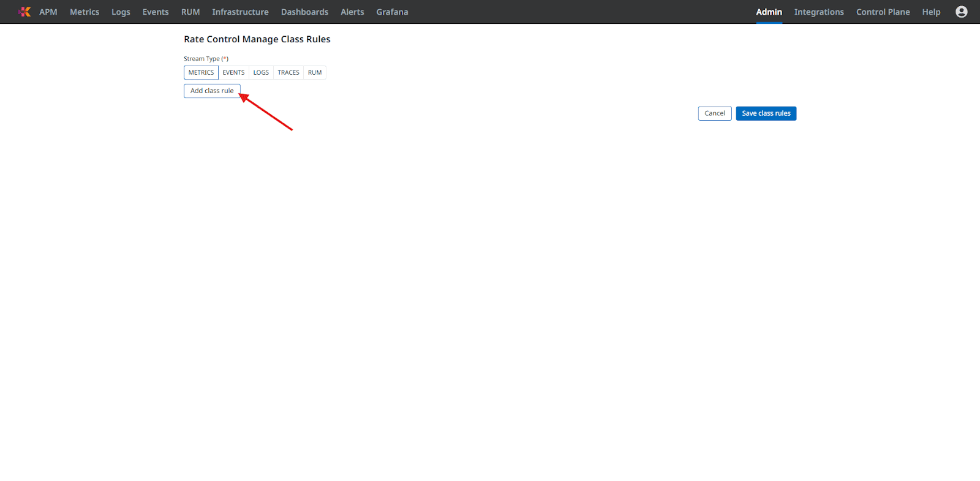The image size is (980, 481).
Task: Open the Dashboards menu
Action: (x=304, y=12)
